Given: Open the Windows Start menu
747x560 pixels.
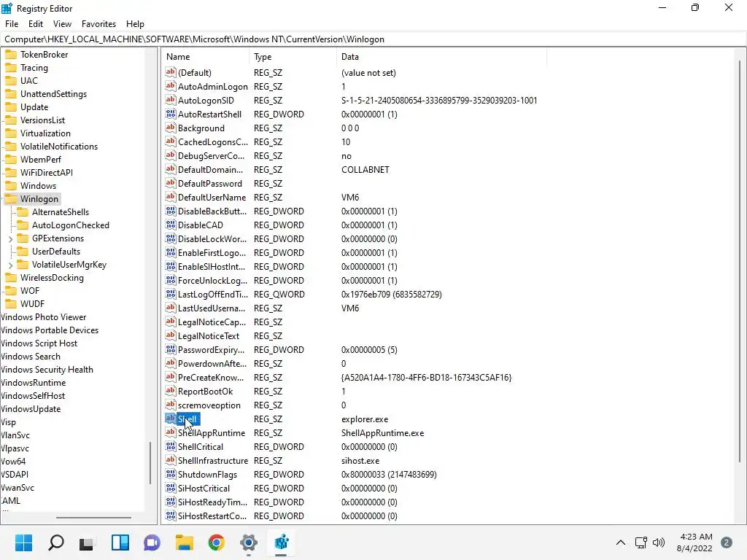Looking at the screenshot, I should [23, 542].
